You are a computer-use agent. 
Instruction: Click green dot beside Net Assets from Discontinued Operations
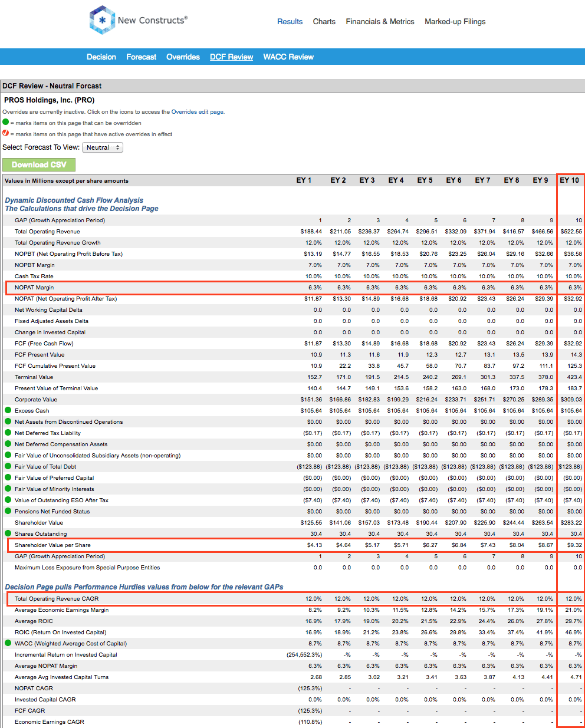pos(8,421)
